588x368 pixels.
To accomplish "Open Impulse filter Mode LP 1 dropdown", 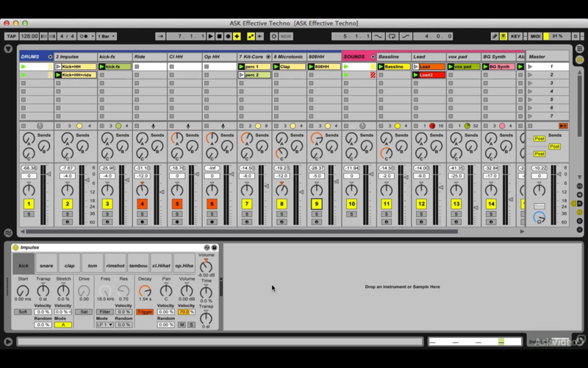I will pyautogui.click(x=104, y=325).
